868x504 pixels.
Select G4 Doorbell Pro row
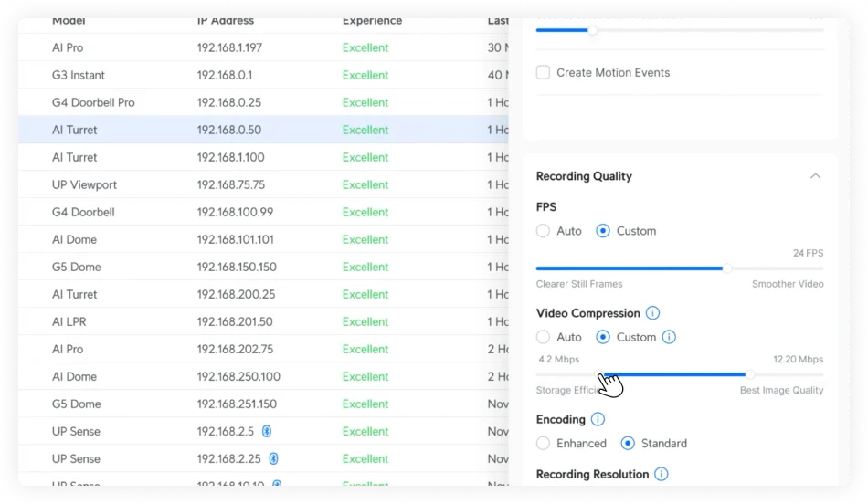pos(263,102)
